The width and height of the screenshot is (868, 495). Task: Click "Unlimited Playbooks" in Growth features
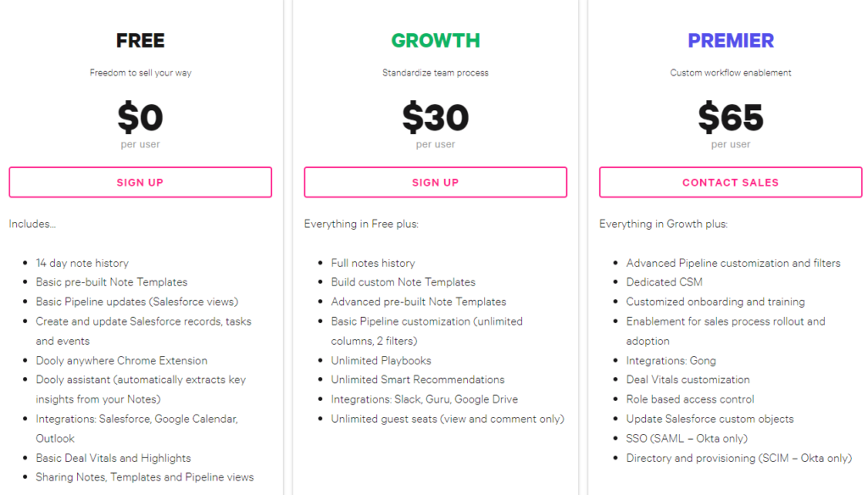point(381,360)
